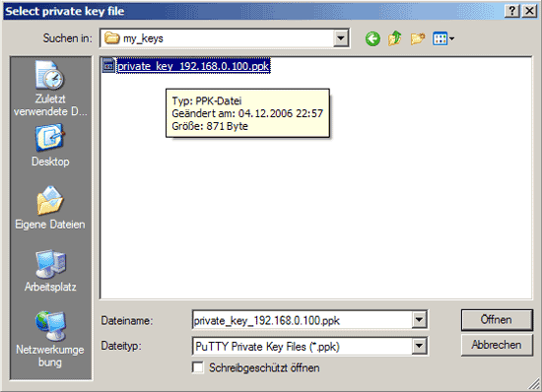Go back to the previous folder
Screen dimensions: 542x392
point(373,38)
